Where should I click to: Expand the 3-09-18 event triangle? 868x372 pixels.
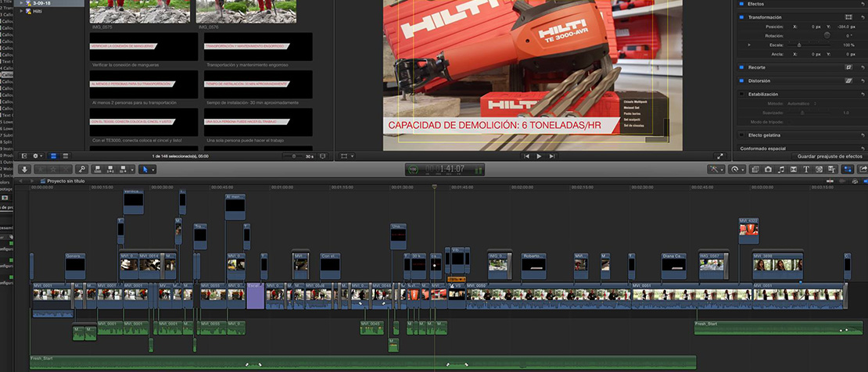22,3
